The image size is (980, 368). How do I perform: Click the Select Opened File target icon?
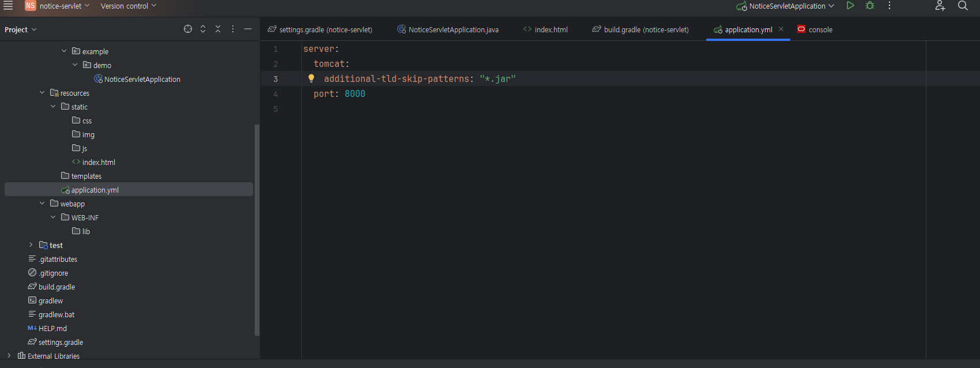click(188, 29)
